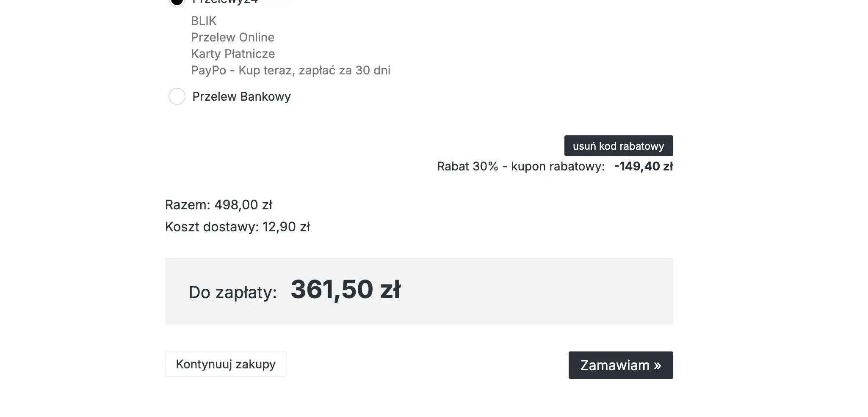Click the 12,90 zł delivery cost
This screenshot has width=868, height=417.
click(x=286, y=227)
